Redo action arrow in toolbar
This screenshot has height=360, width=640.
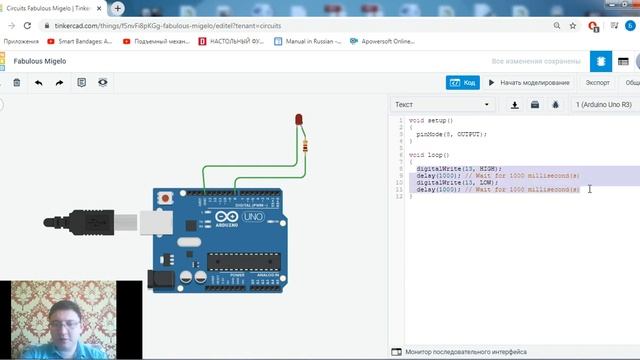click(60, 83)
